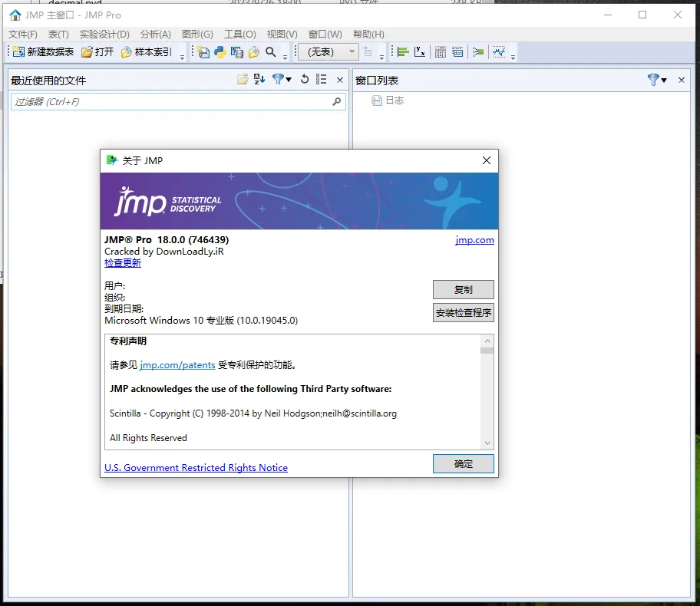Click the Python script icon
The height and width of the screenshot is (606, 700).
click(220, 52)
